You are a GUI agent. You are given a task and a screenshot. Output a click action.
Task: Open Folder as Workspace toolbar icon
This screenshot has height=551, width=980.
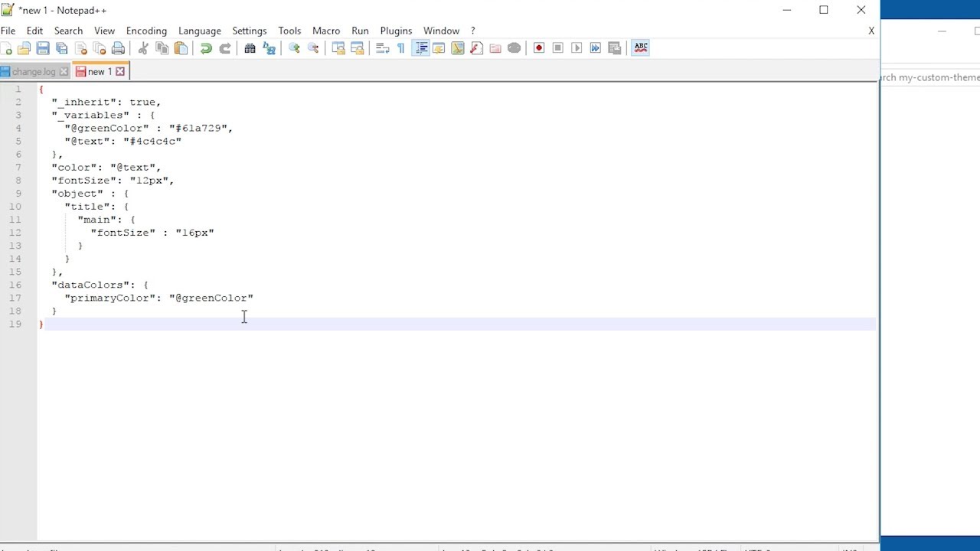495,48
